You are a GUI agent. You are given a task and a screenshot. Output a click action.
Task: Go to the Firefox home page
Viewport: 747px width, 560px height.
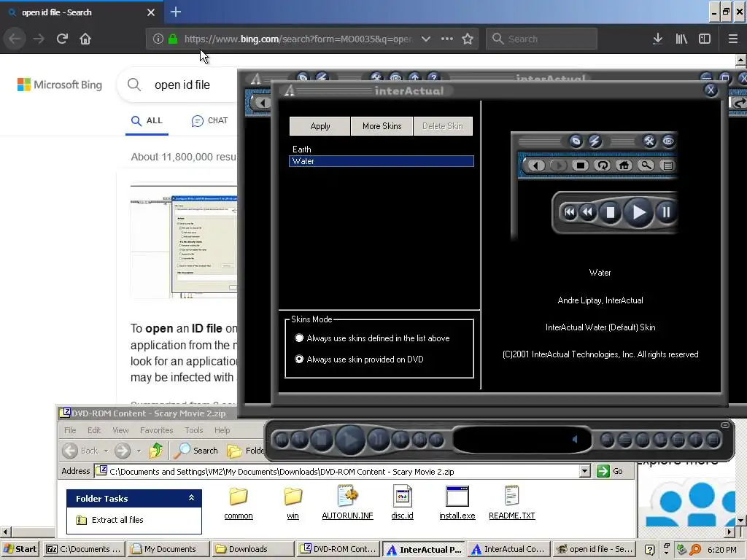coord(85,39)
